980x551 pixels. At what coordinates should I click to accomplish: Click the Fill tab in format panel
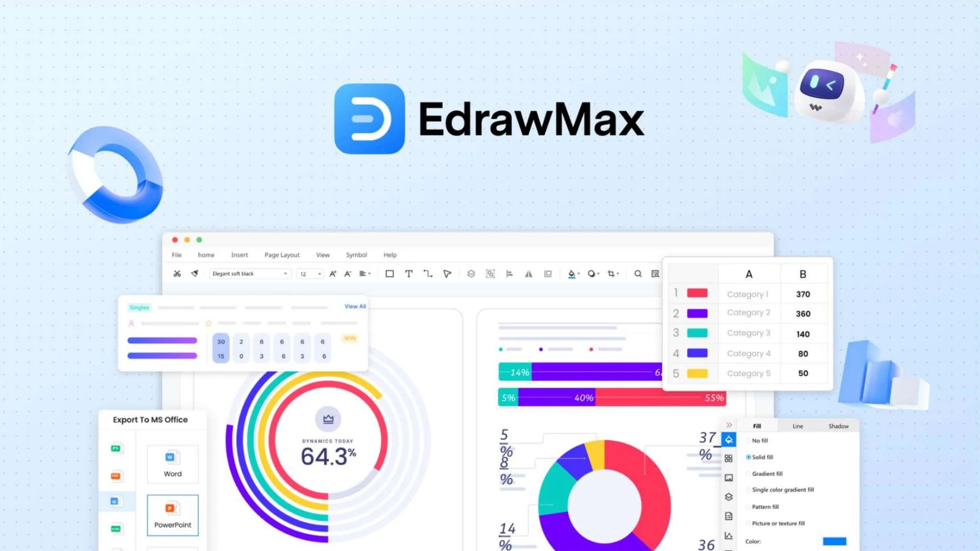(x=758, y=426)
